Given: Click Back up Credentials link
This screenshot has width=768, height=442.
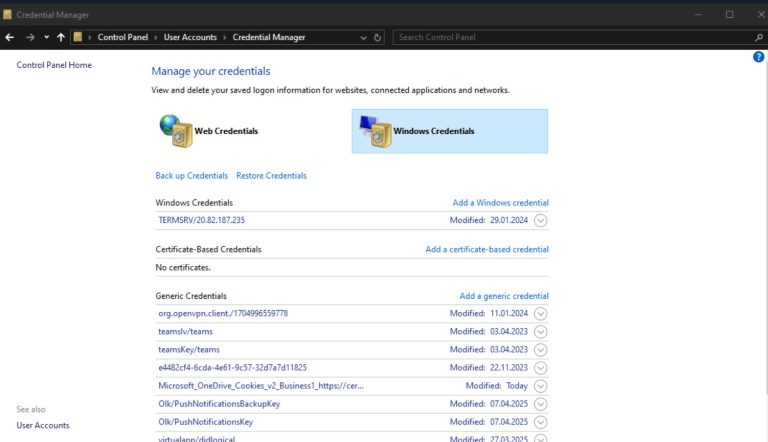Looking at the screenshot, I should click(x=192, y=175).
